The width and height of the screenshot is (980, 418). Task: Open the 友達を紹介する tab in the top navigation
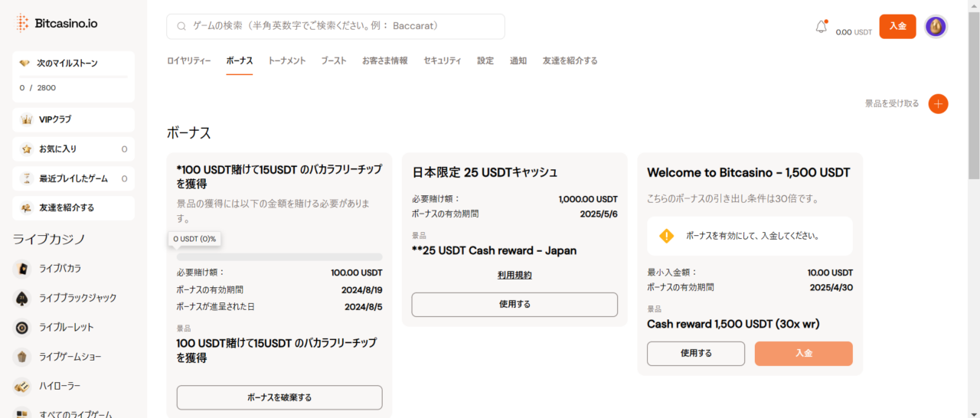point(570,60)
